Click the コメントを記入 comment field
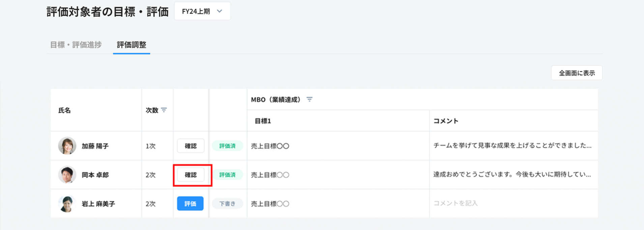 456,203
